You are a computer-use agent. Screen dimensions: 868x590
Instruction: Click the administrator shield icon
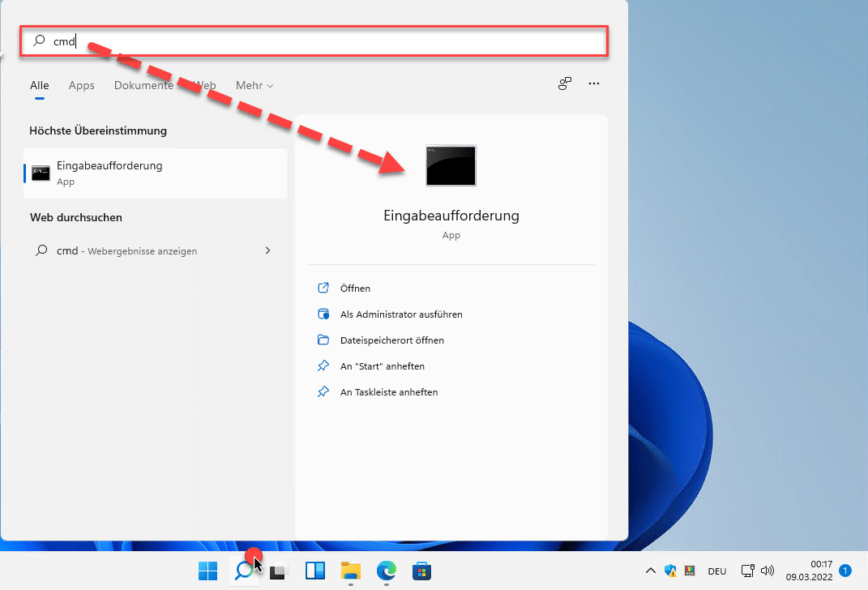click(323, 314)
